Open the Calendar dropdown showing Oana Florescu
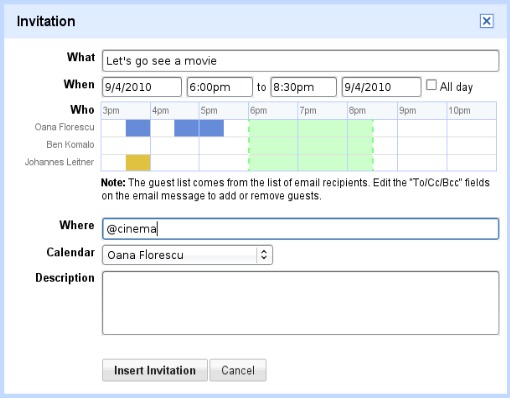 pyautogui.click(x=187, y=255)
